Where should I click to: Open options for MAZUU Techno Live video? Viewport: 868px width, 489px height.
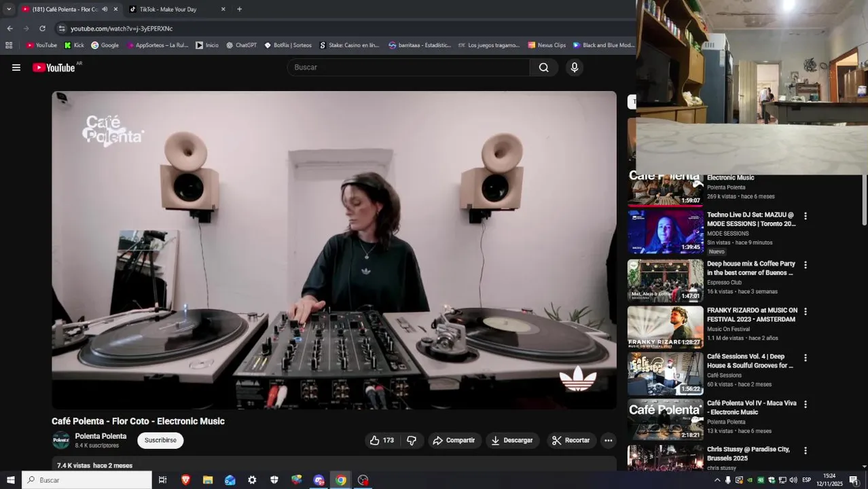point(806,216)
